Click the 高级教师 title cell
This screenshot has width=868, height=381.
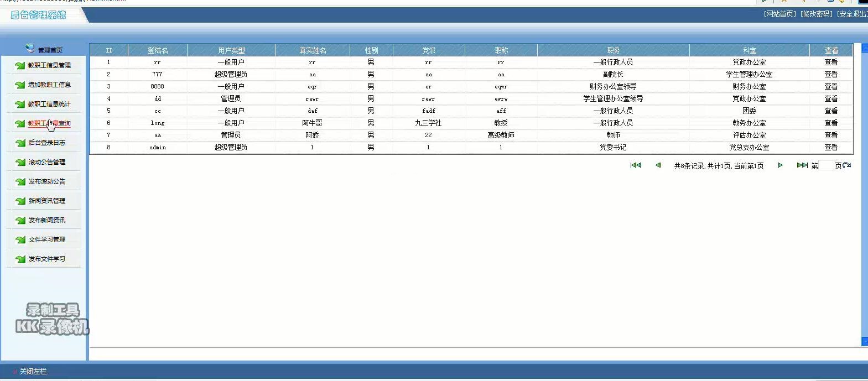pos(501,135)
